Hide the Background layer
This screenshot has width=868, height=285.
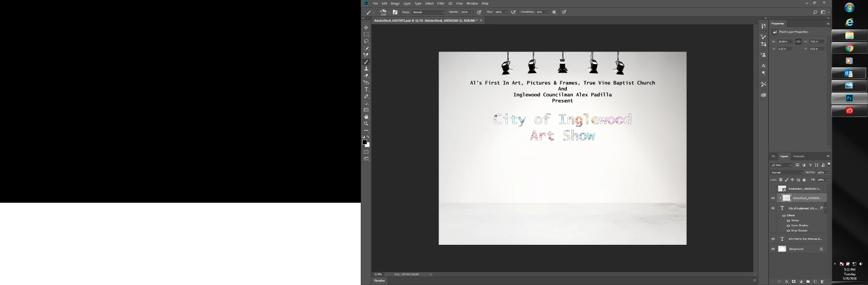[773, 249]
